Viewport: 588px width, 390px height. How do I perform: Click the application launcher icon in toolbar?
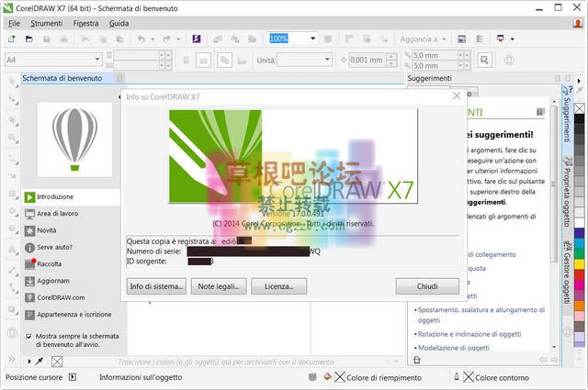pos(500,39)
